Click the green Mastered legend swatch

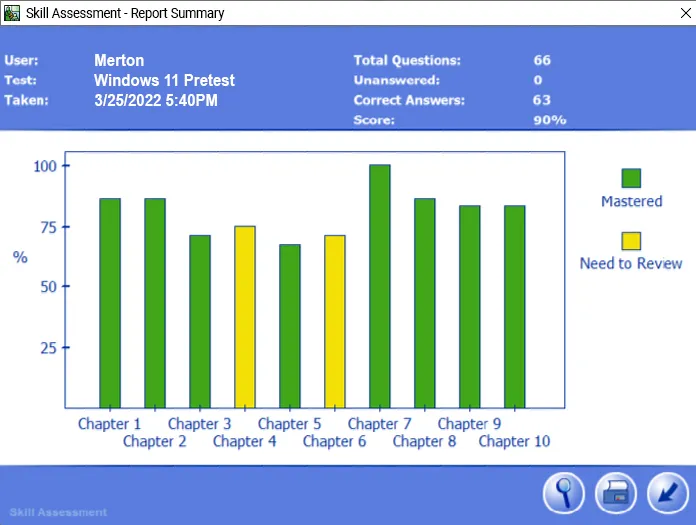tap(631, 178)
